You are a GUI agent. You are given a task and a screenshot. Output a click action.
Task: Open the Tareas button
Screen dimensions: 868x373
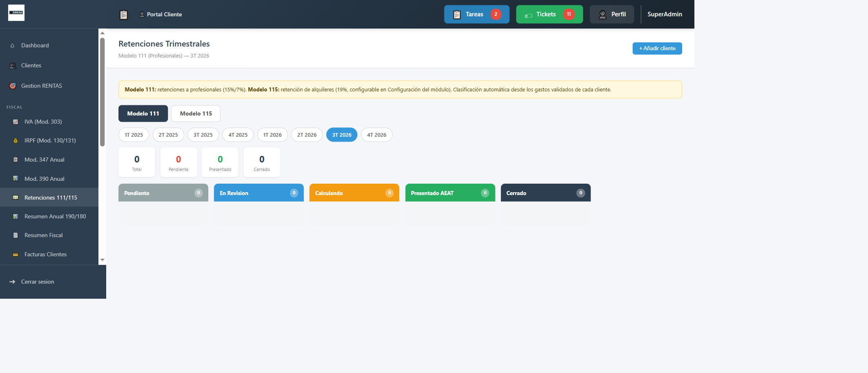click(x=477, y=14)
